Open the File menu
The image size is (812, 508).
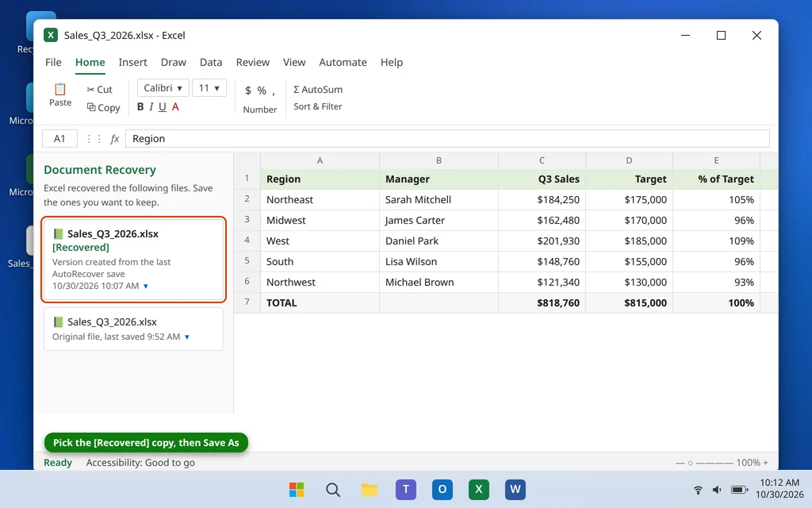point(53,62)
